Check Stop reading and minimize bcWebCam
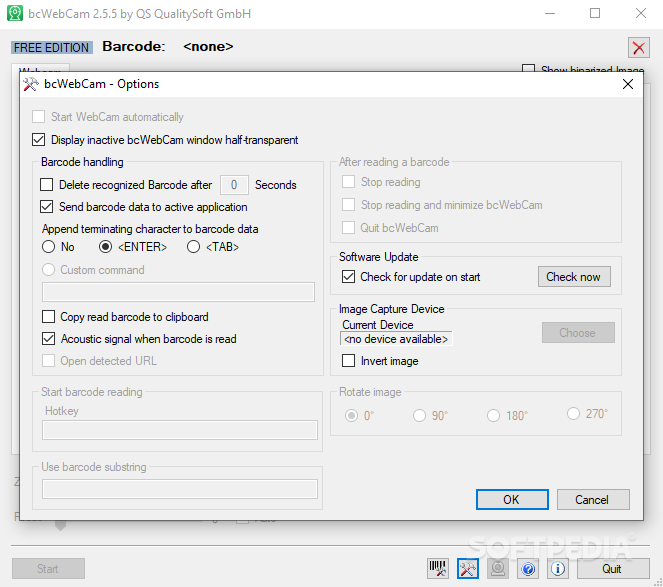This screenshot has height=587, width=663. click(x=348, y=205)
